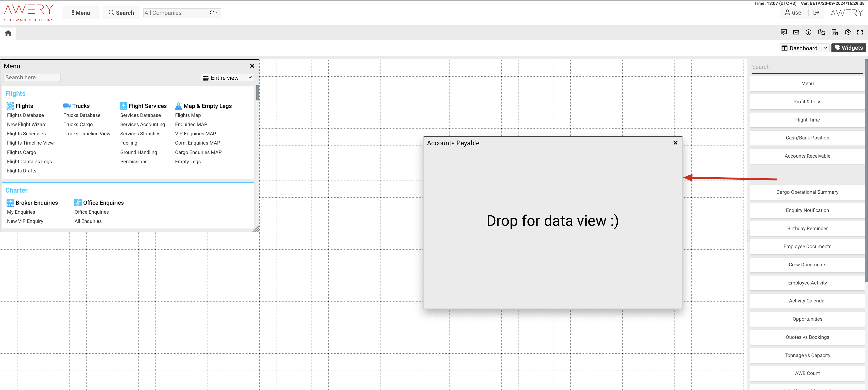
Task: Select the Profit & Loss widget
Action: (x=807, y=102)
